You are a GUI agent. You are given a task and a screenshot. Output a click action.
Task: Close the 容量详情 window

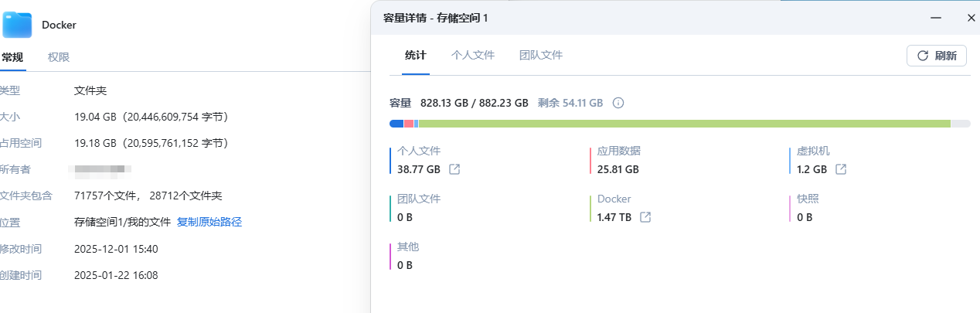point(971,17)
